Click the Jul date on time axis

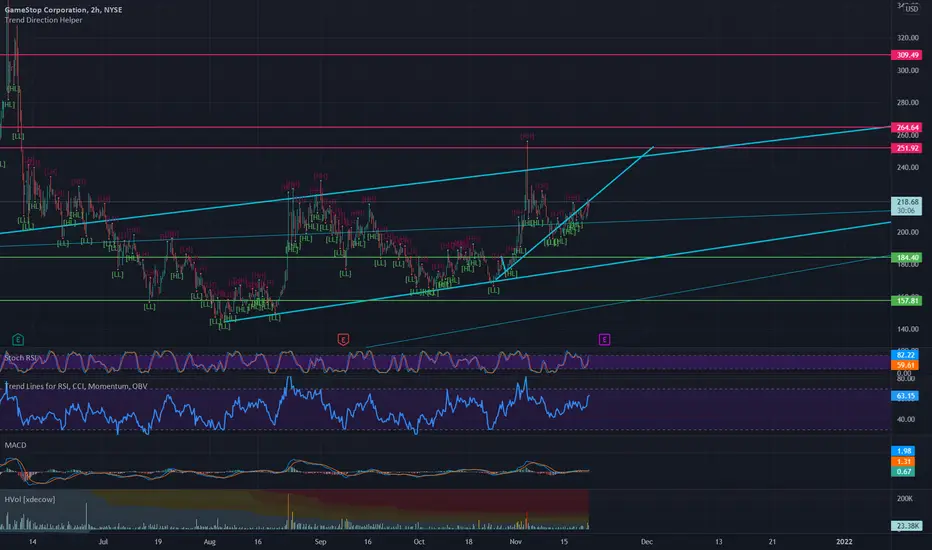103,542
